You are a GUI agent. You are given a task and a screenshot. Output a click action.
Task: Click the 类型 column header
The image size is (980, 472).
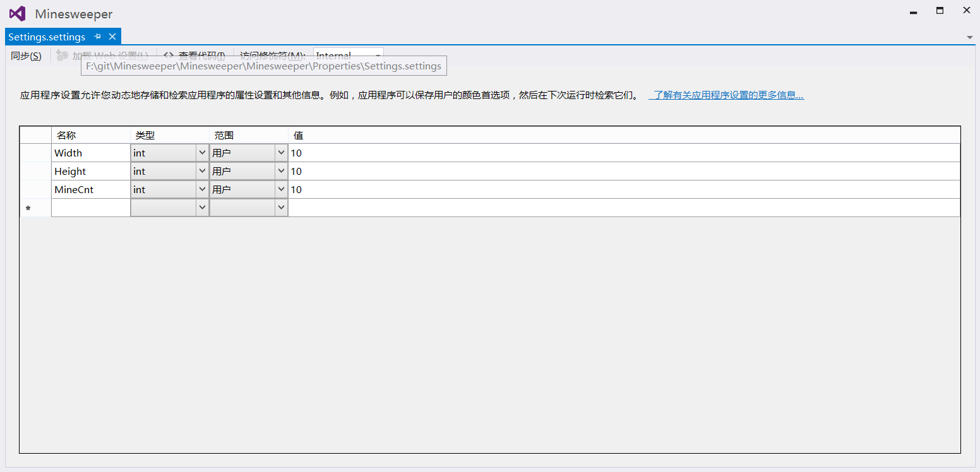pyautogui.click(x=170, y=135)
